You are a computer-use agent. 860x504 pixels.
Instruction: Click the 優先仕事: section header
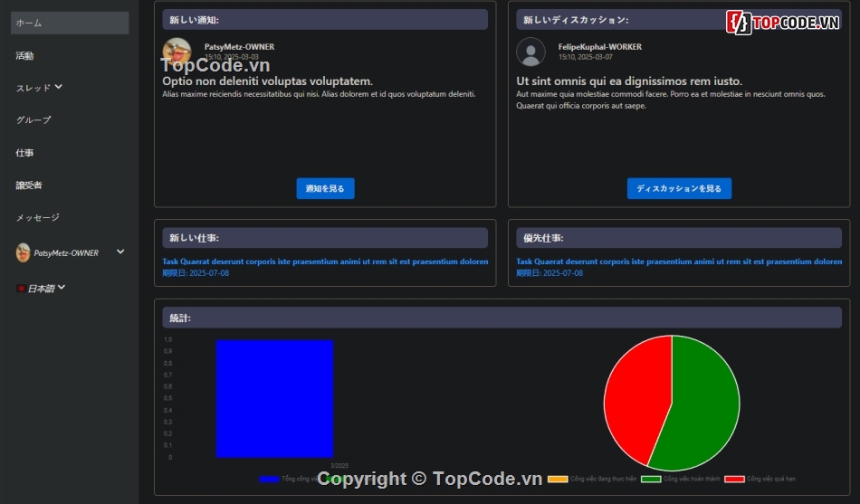click(679, 238)
